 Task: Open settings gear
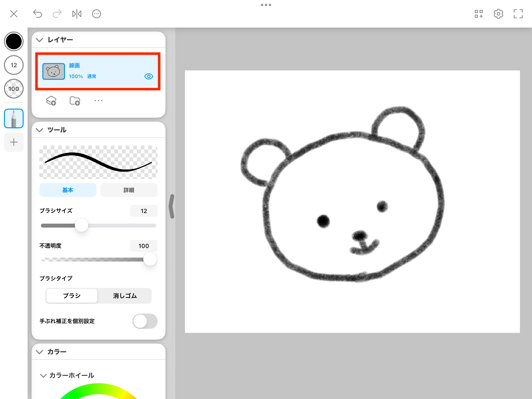[499, 14]
